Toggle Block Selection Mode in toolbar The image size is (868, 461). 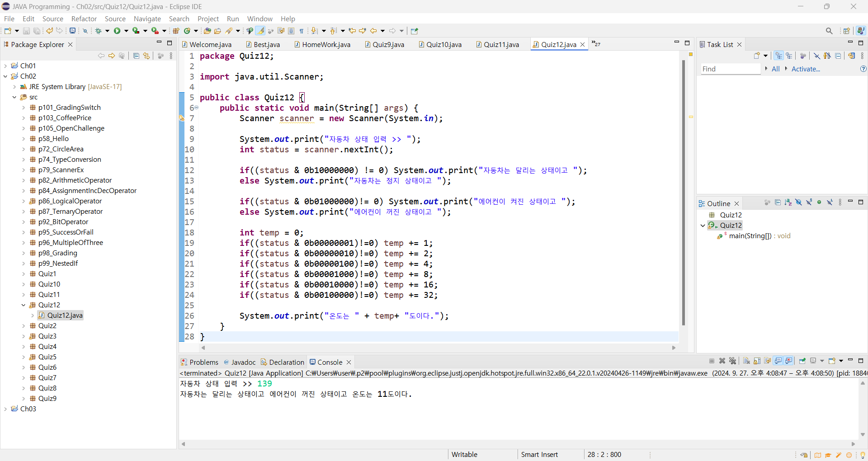(x=291, y=31)
